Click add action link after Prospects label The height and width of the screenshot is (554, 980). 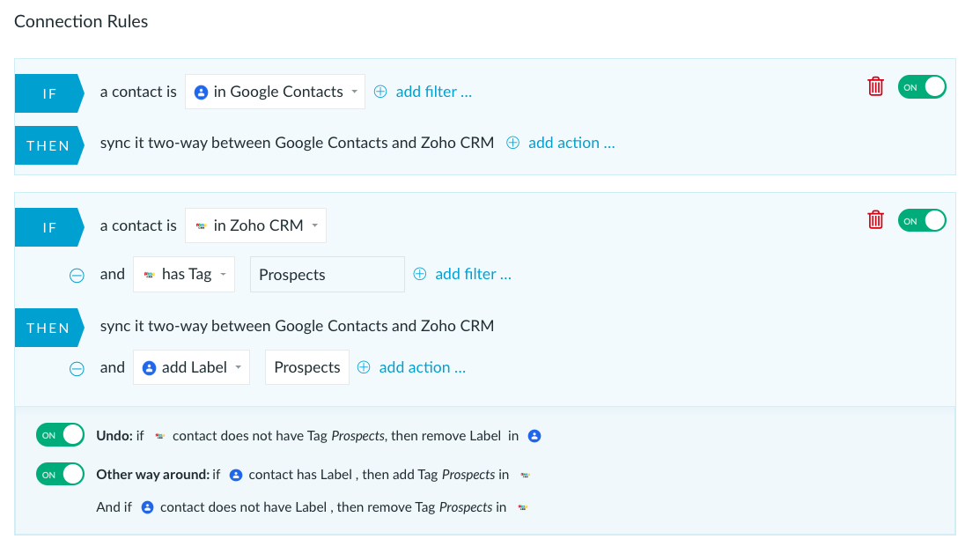[x=423, y=367]
